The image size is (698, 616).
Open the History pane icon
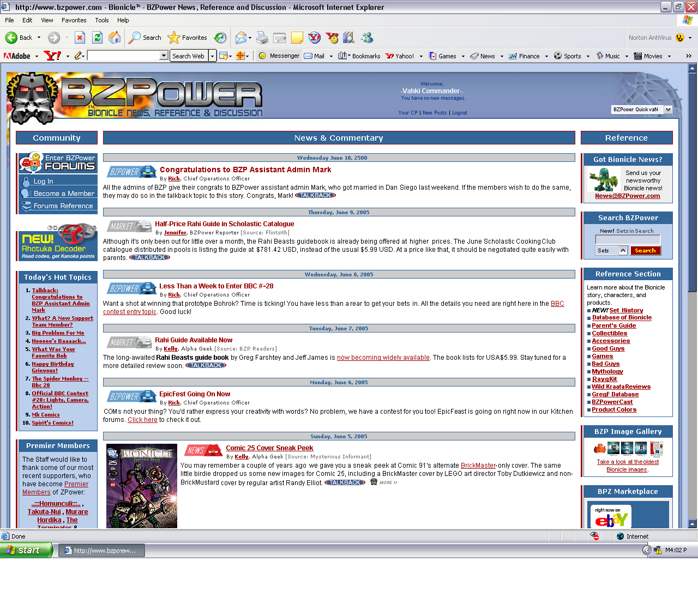pos(220,38)
